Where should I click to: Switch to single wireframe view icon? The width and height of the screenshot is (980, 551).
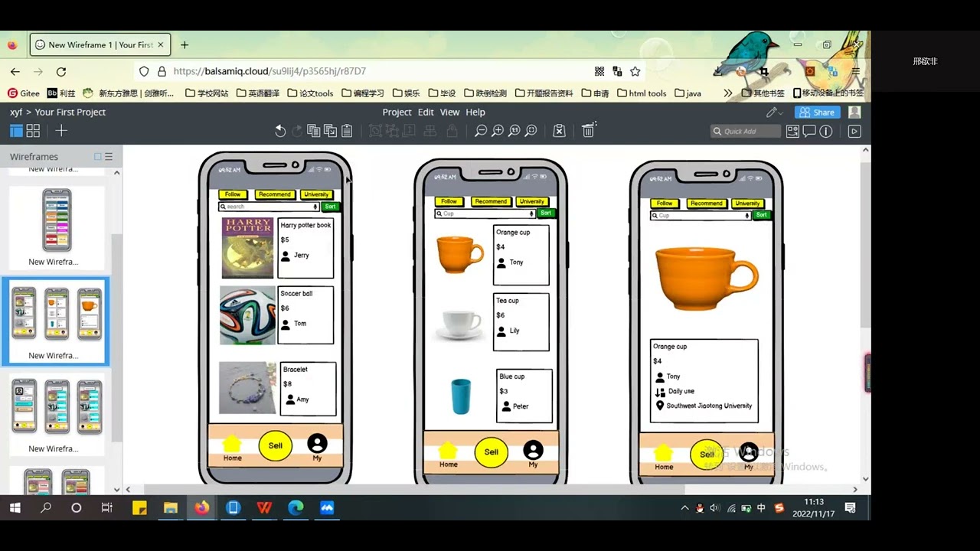point(16,131)
